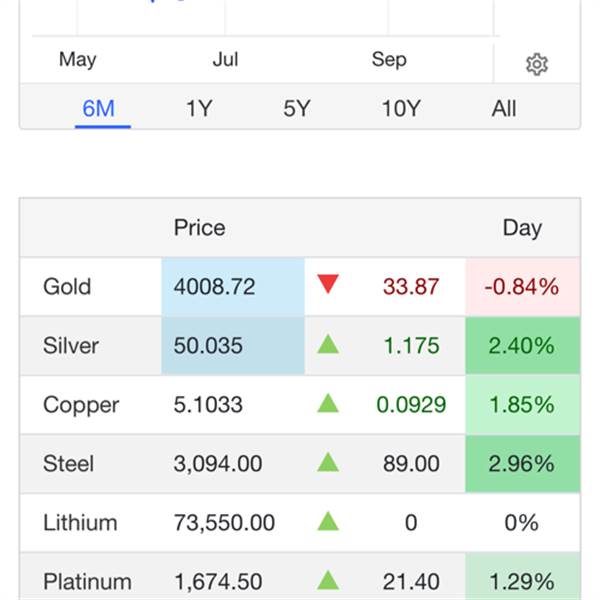Click the Day column header
This screenshot has width=600, height=600.
pos(522,228)
